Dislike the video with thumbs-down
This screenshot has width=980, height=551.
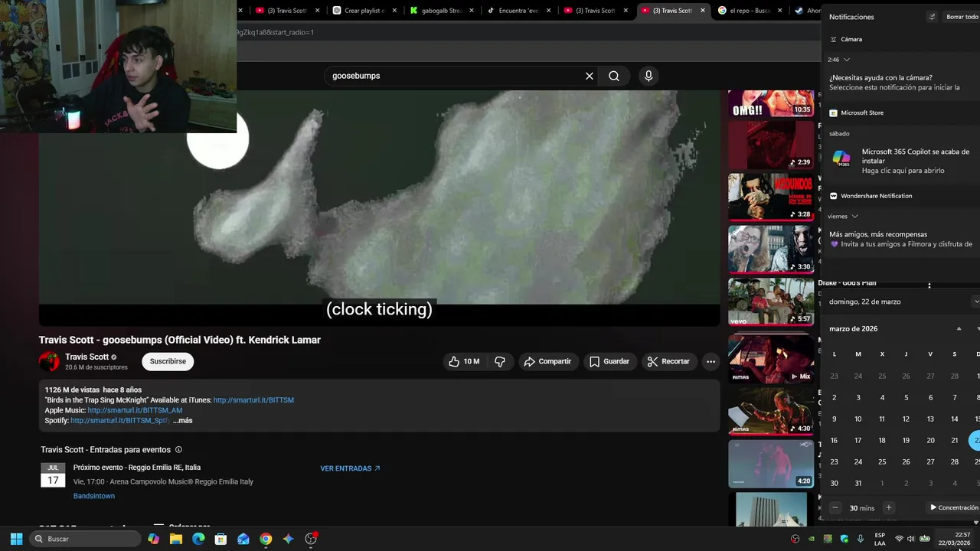coord(500,361)
